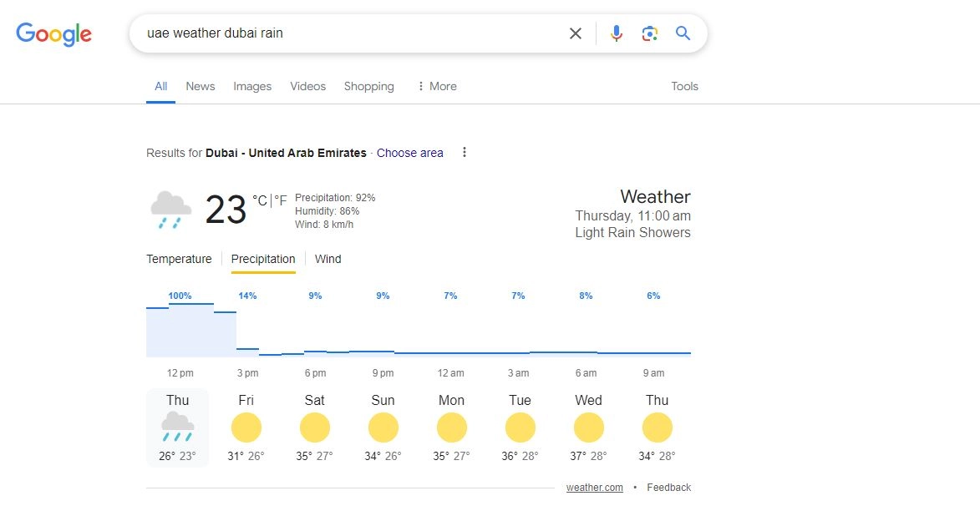This screenshot has width=980, height=511.
Task: Select Friday's sunny forecast icon
Action: point(246,428)
